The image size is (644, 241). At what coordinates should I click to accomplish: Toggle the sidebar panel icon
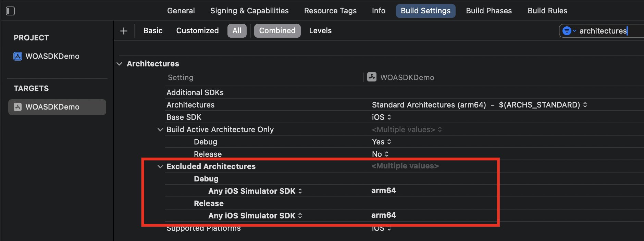pos(10,11)
